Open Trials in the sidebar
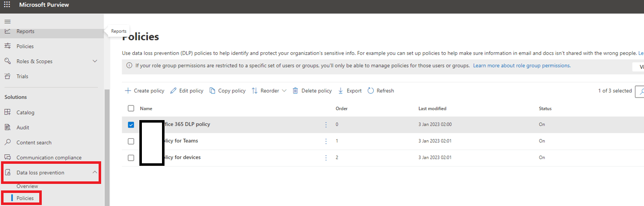Screen dimensions: 644x206 tap(22, 76)
